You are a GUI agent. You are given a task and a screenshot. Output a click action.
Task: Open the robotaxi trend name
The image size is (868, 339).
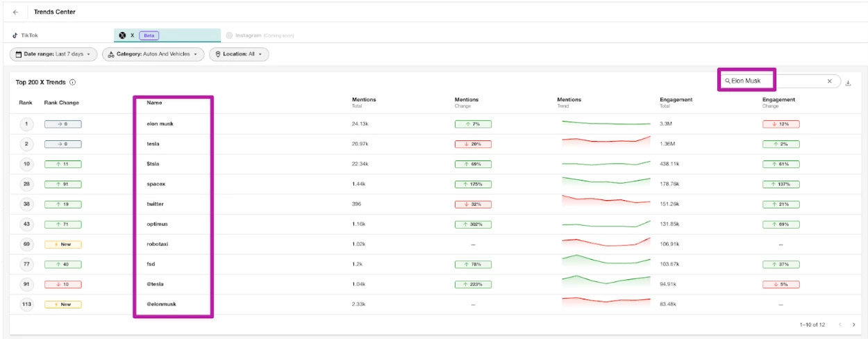pos(158,245)
